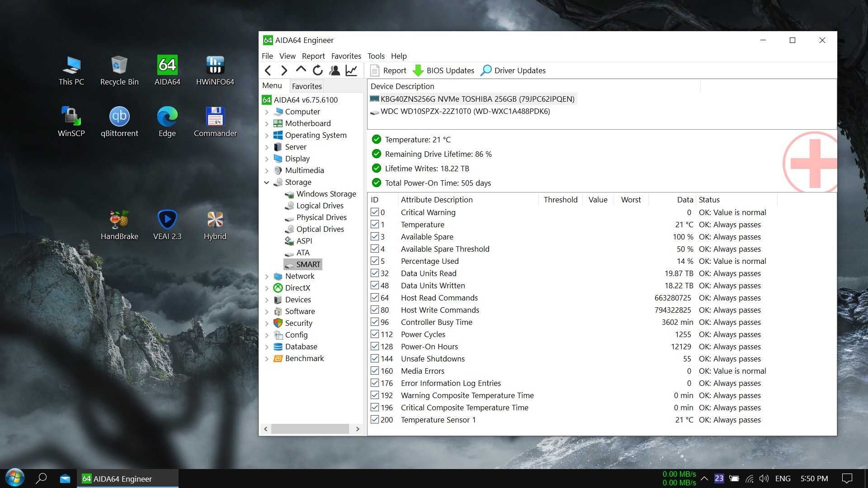Expand the Motherboard tree node
This screenshot has height=488, width=868.
click(267, 123)
